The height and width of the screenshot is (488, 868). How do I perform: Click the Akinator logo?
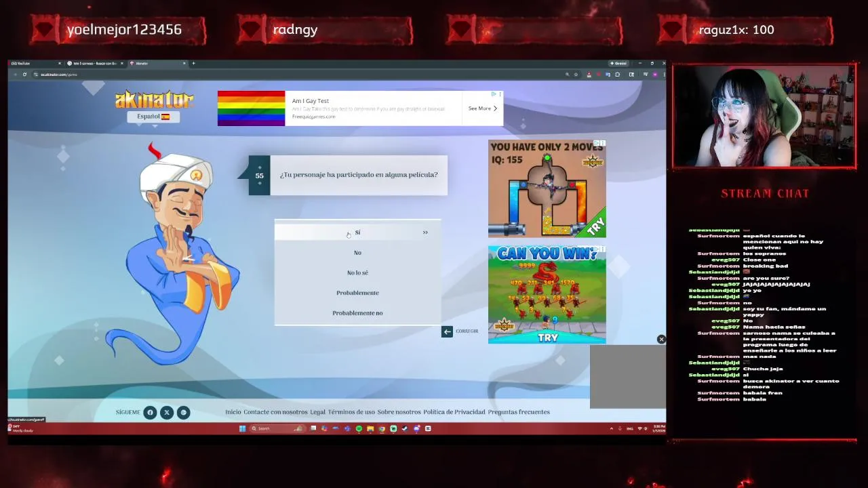pos(155,100)
